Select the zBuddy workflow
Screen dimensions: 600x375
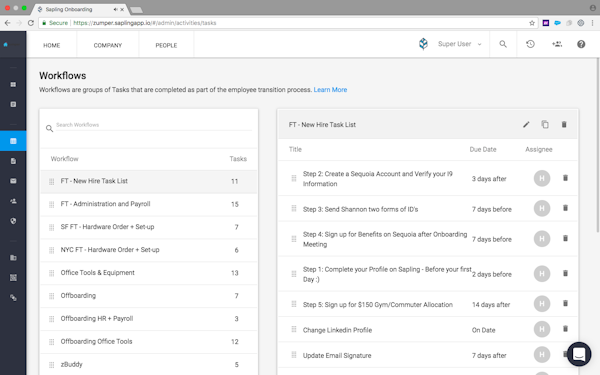(148, 364)
